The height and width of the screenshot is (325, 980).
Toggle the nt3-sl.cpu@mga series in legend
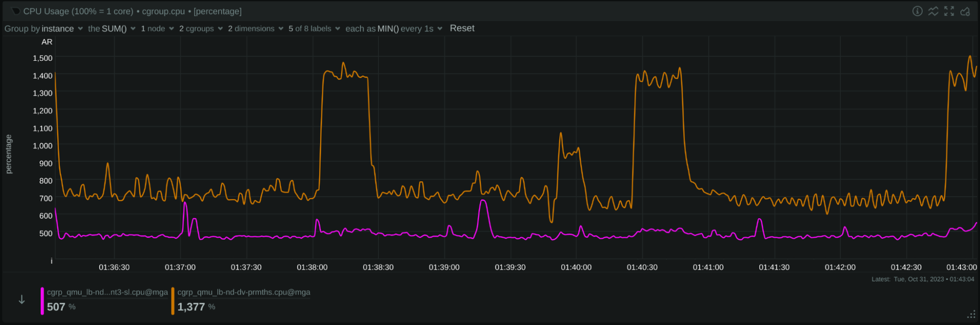[107, 292]
